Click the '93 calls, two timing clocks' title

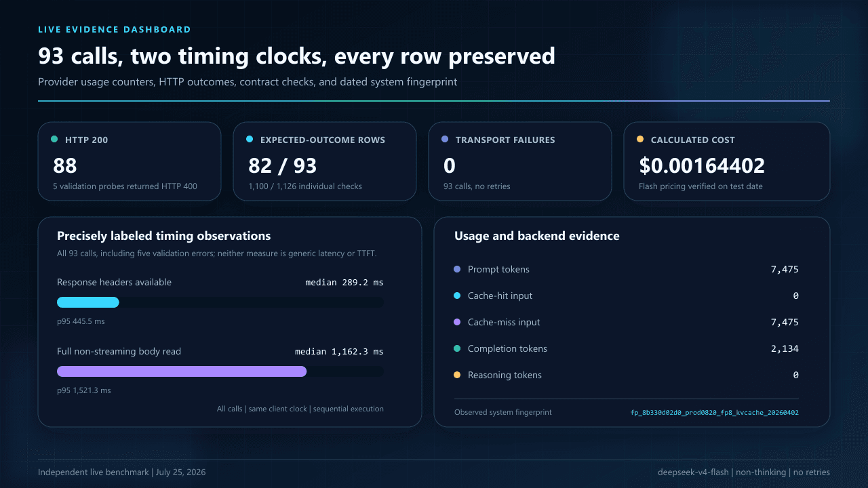point(296,56)
